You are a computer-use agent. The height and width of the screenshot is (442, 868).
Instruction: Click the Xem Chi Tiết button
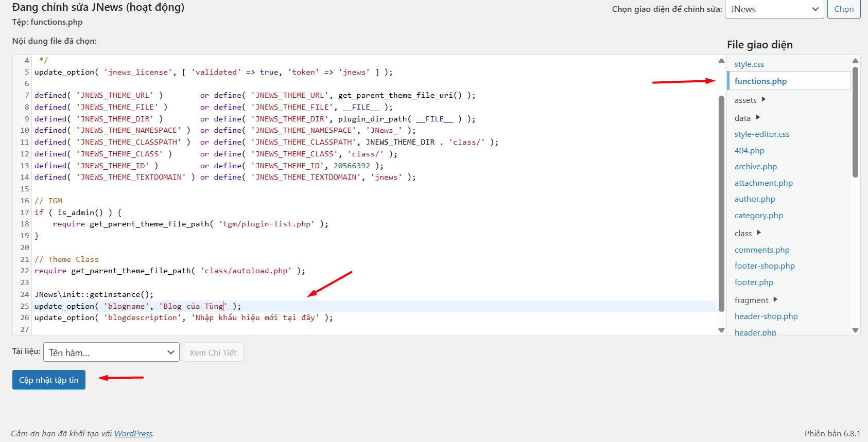coord(213,352)
